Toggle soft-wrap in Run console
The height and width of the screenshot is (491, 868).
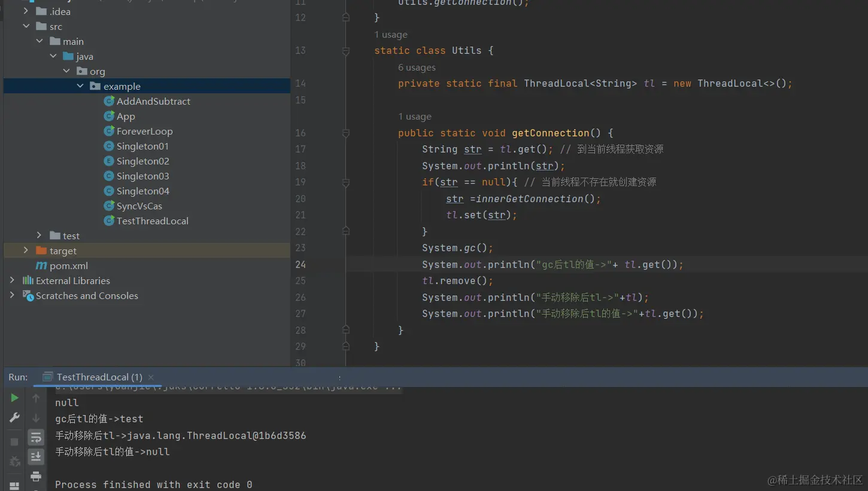pyautogui.click(x=36, y=437)
